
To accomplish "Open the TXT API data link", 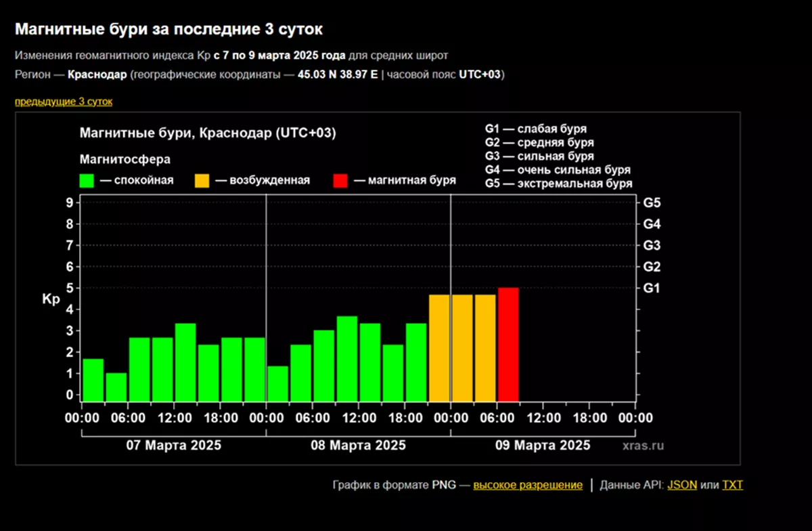I will (732, 485).
